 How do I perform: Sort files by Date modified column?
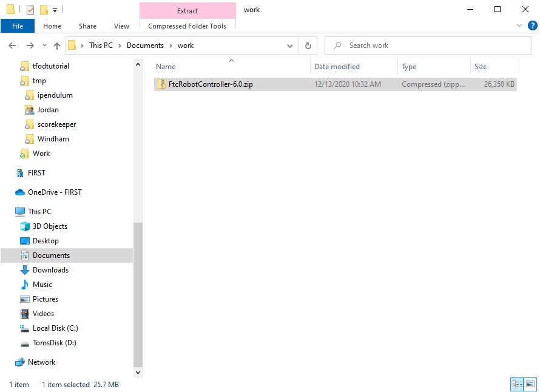[337, 67]
